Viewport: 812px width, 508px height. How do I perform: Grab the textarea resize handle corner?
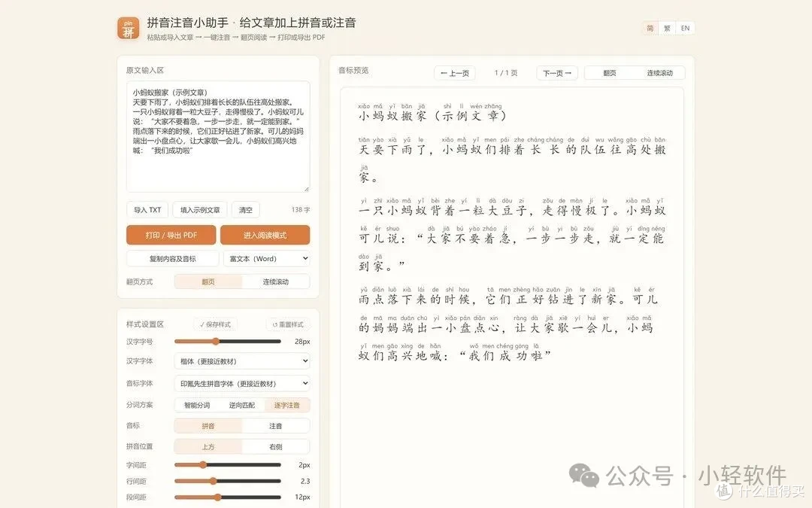click(307, 189)
